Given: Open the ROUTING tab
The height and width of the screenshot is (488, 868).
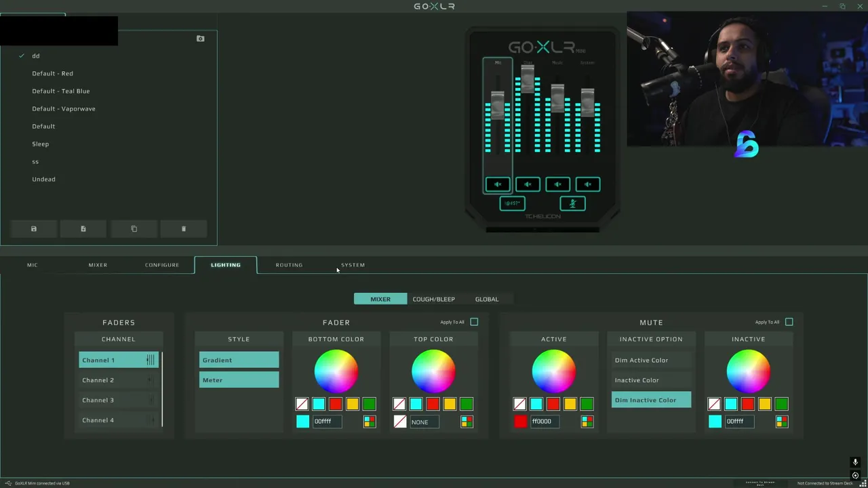Looking at the screenshot, I should [x=289, y=265].
